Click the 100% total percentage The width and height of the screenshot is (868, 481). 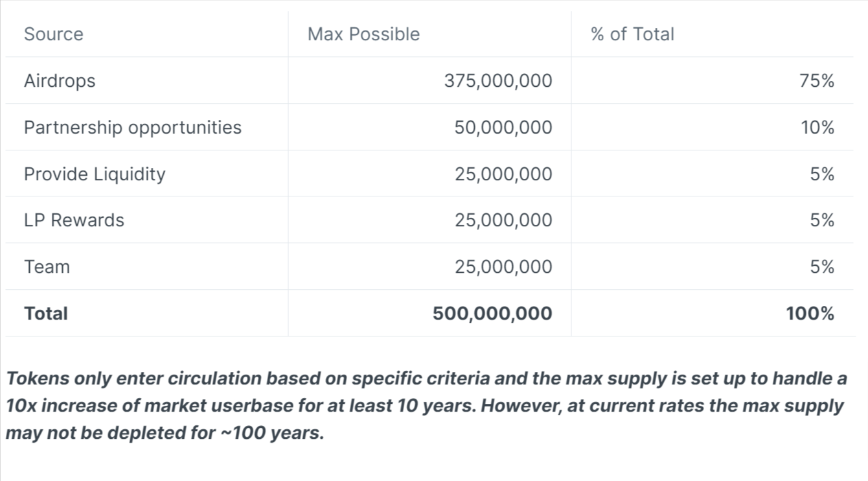(x=810, y=313)
